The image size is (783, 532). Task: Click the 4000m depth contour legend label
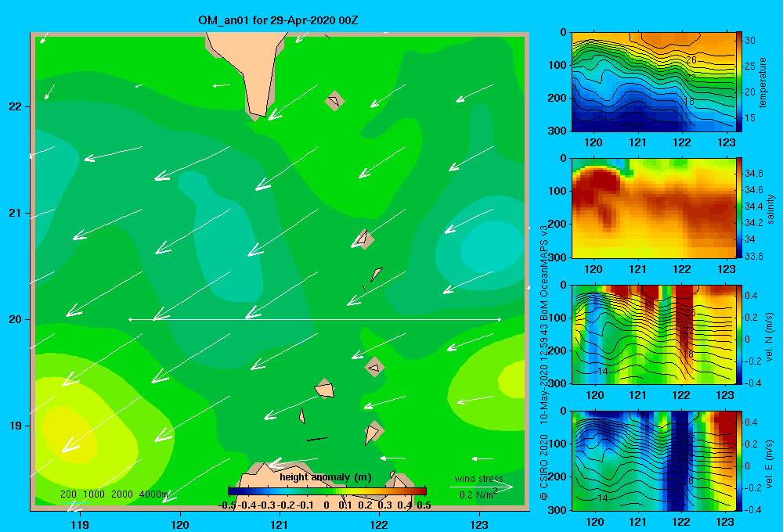[x=153, y=494]
